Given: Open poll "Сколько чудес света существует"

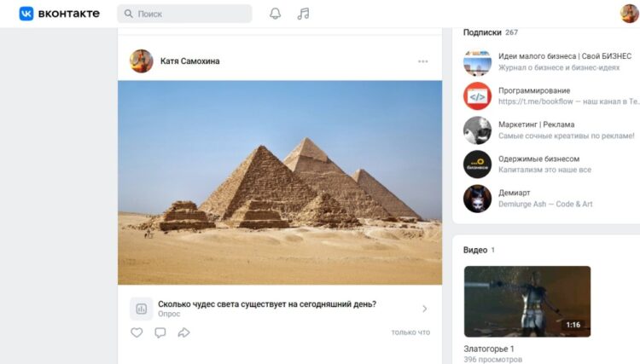Looking at the screenshot, I should pyautogui.click(x=267, y=304).
